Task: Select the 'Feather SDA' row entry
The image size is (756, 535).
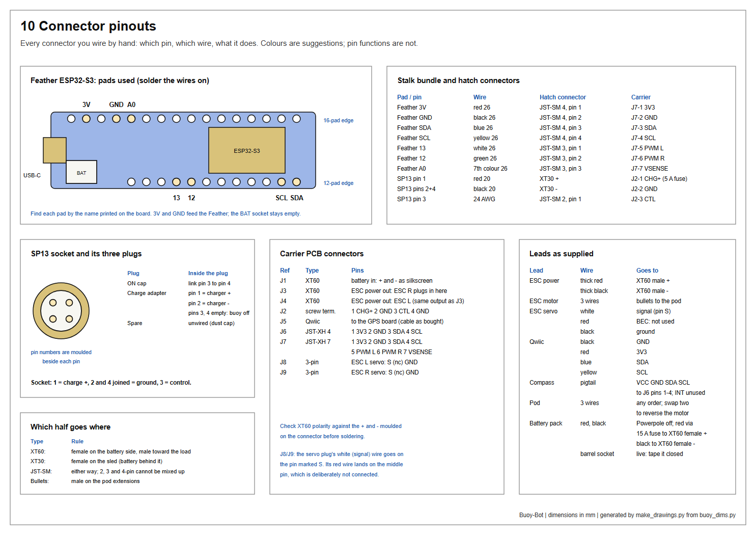Action: [x=414, y=128]
